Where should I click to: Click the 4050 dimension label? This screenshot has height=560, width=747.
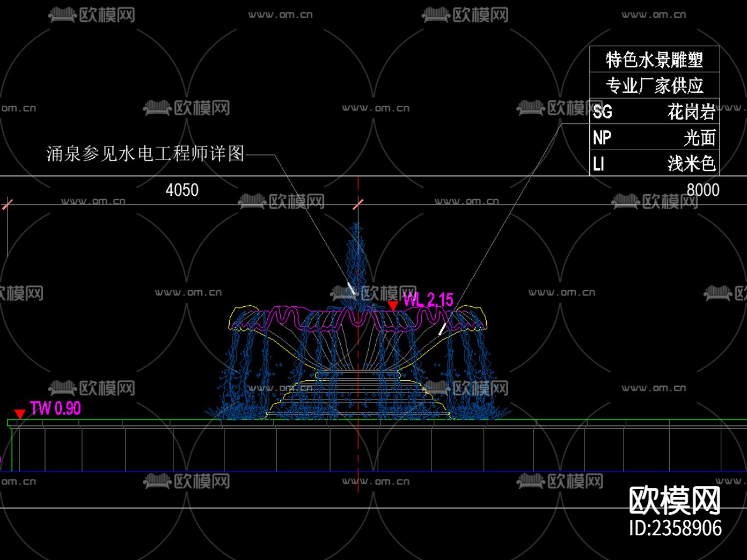[x=182, y=190]
